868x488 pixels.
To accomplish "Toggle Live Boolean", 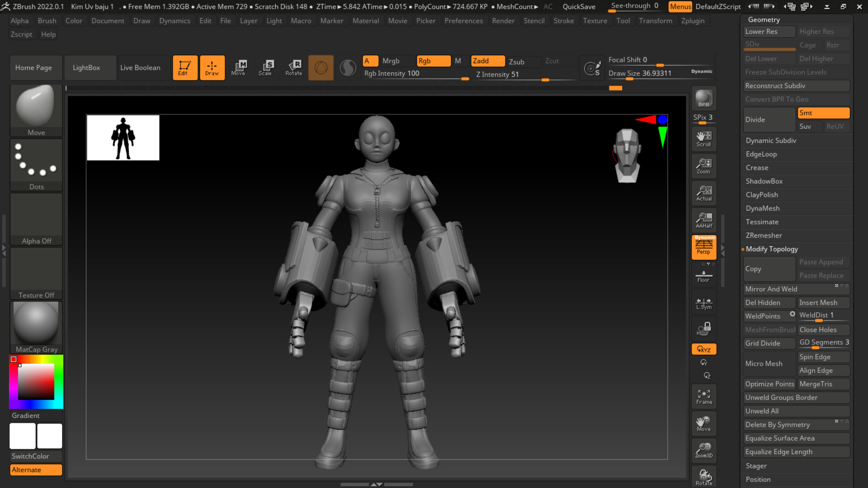I will click(145, 68).
